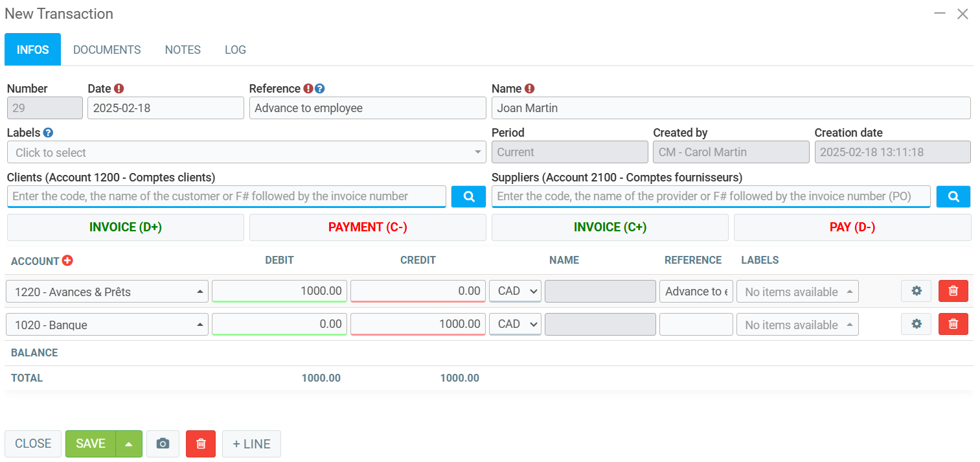Viewport: 980px width, 462px height.
Task: Expand the SAVE button arrow options
Action: click(x=129, y=444)
